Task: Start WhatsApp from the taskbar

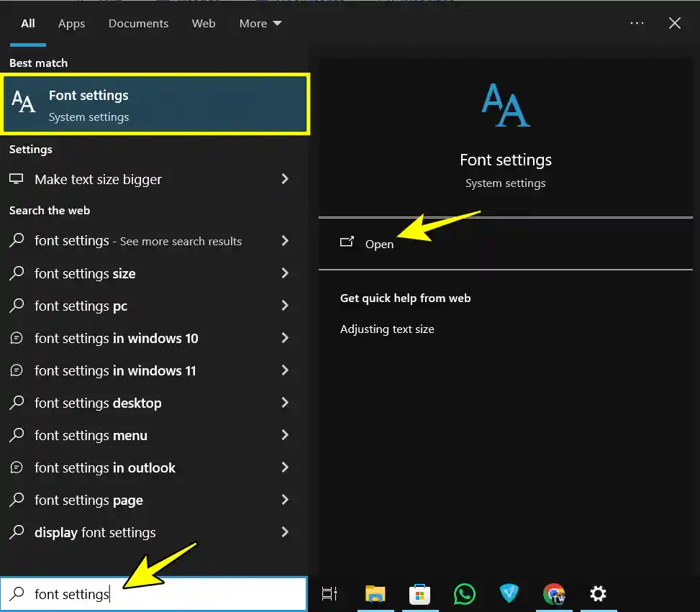Action: 464,594
